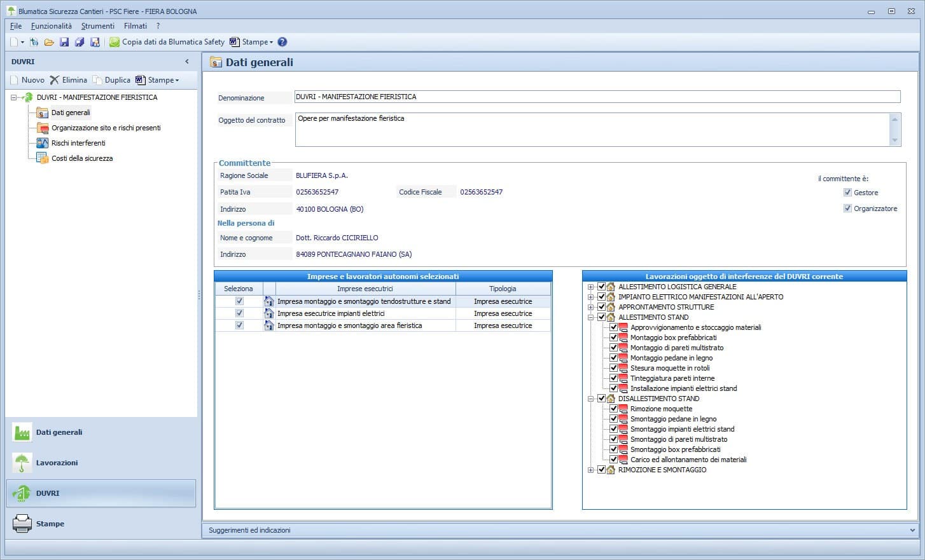Viewport: 925px width, 560px height.
Task: Select Rischi interferenti in the tree
Action: [78, 143]
